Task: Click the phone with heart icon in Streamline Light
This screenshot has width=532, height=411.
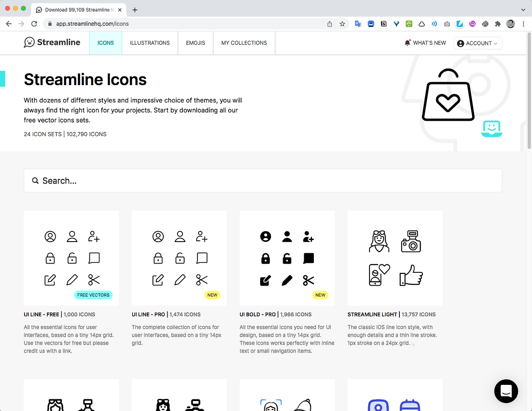Action: pos(379,275)
